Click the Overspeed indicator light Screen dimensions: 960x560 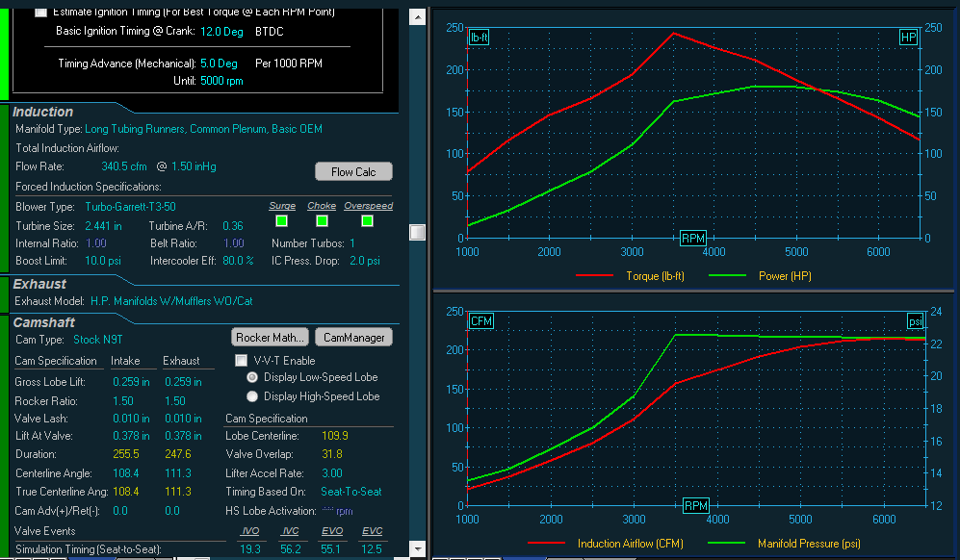pyautogui.click(x=366, y=220)
